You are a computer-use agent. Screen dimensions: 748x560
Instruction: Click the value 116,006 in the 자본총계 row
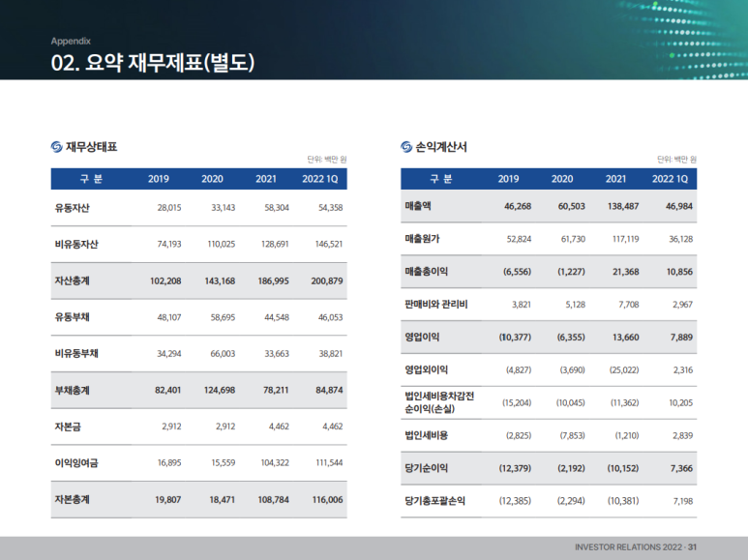coord(328,499)
